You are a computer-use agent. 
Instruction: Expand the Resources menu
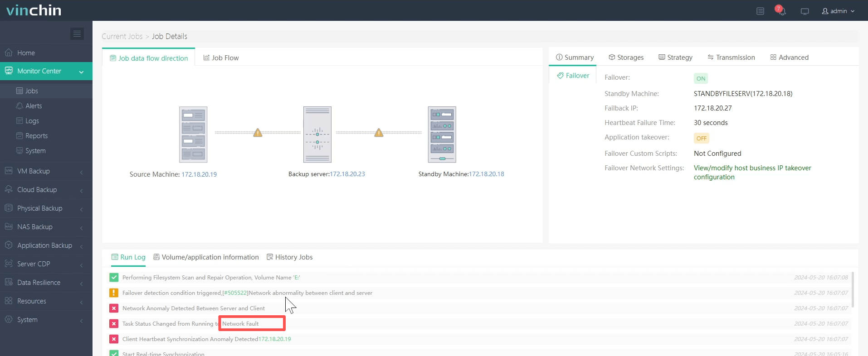[46, 301]
